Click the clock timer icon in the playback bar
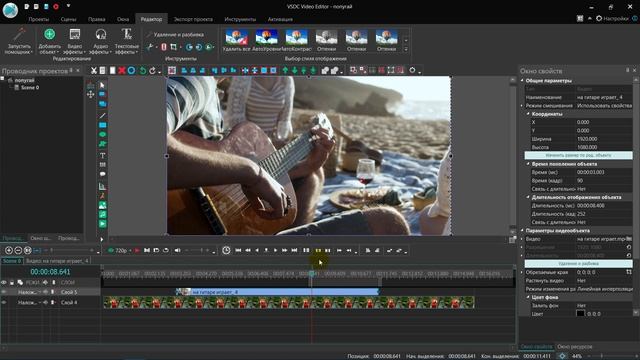Image resolution: width=640 pixels, height=360 pixels. coord(226,250)
